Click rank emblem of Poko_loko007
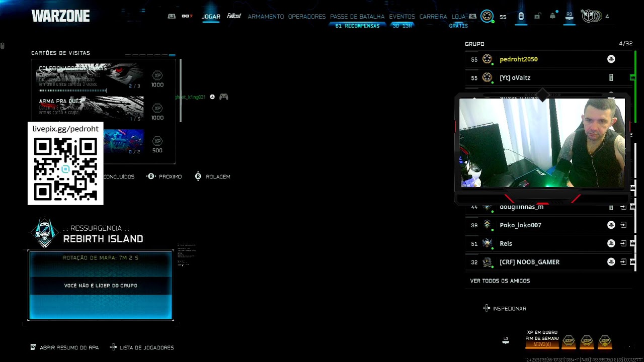The width and height of the screenshot is (644, 362). (x=487, y=225)
